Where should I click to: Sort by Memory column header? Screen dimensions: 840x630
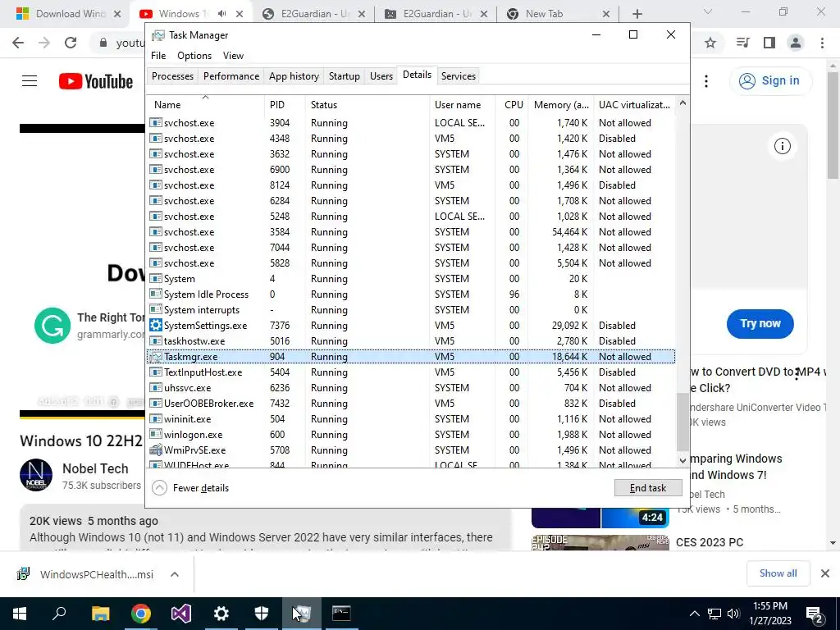pos(561,104)
